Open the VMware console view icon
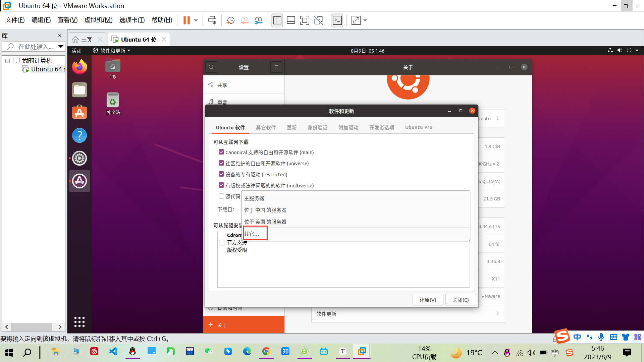 pyautogui.click(x=337, y=20)
